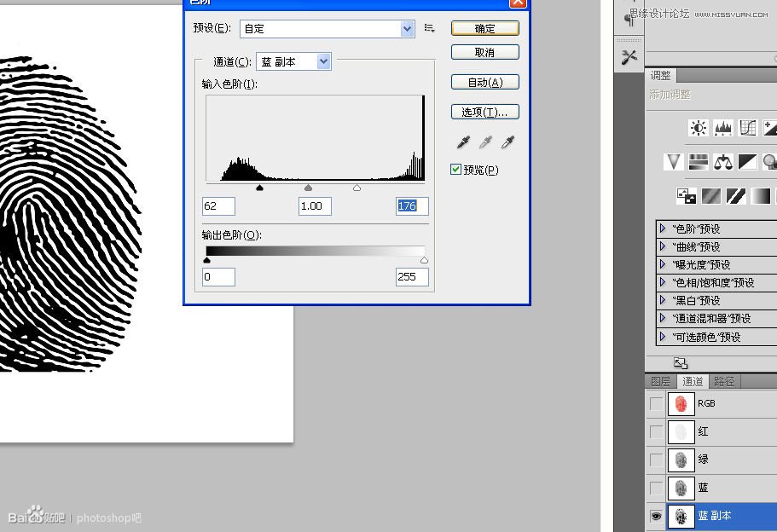Image resolution: width=777 pixels, height=532 pixels.
Task: Toggle the 预览 (Preview) checkbox
Action: click(456, 169)
